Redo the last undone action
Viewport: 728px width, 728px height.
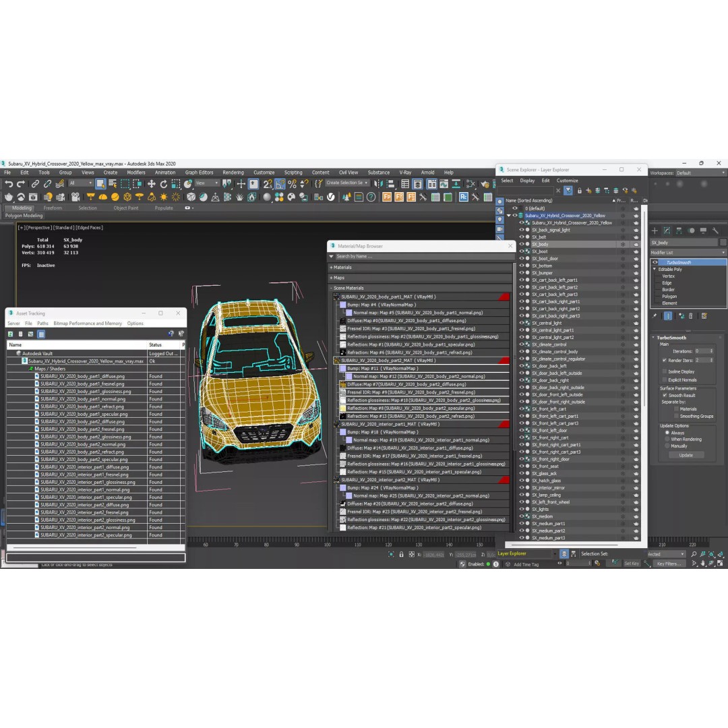coord(21,184)
